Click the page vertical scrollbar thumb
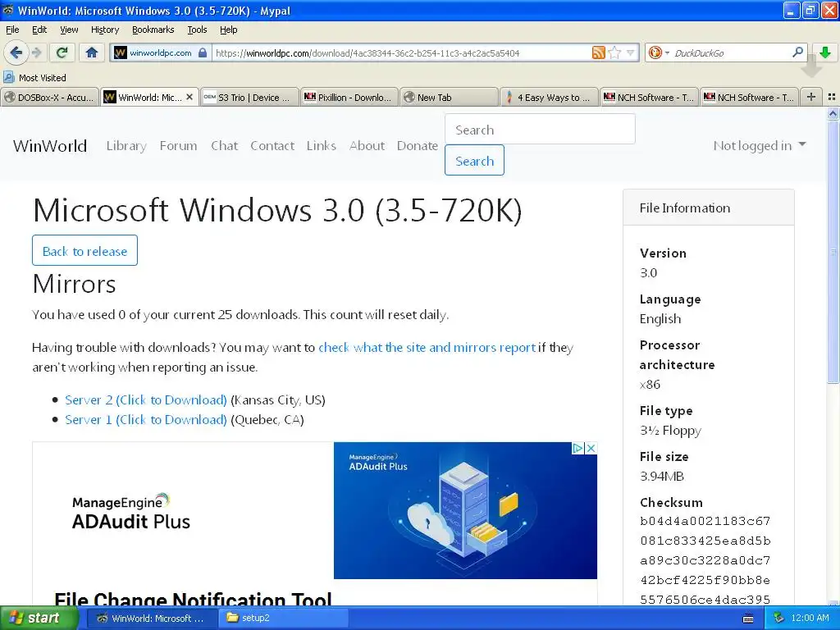840x630 pixels. click(x=833, y=251)
